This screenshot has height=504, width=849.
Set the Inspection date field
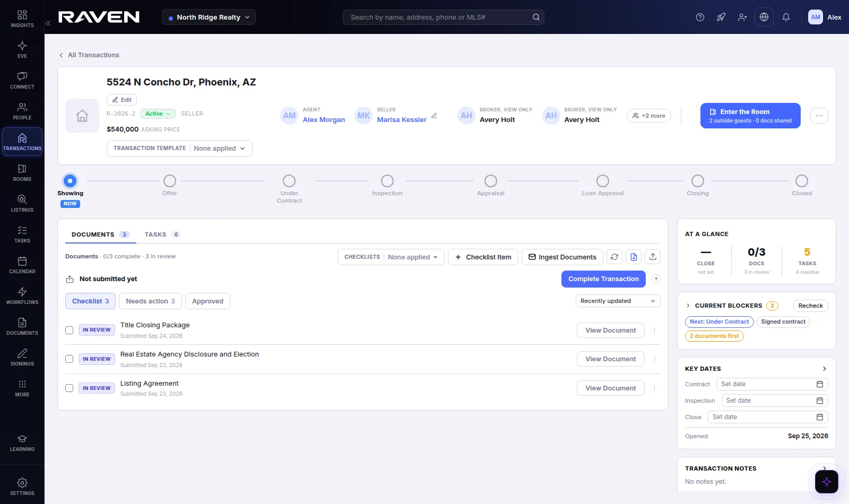[x=775, y=401]
